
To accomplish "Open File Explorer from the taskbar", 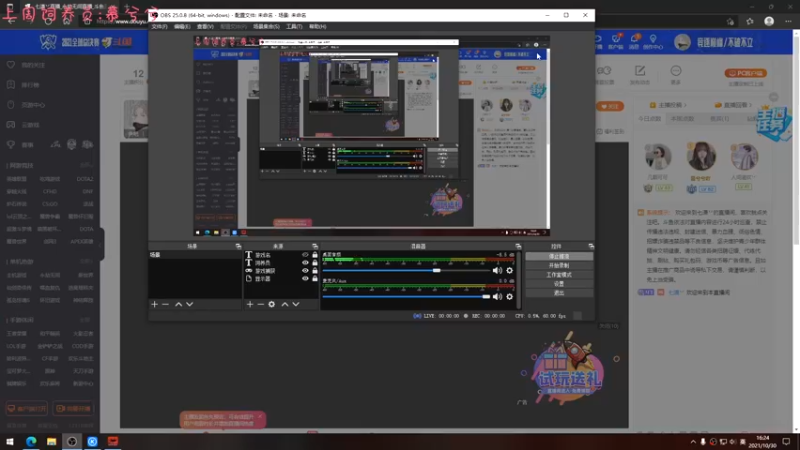I will pos(52,441).
